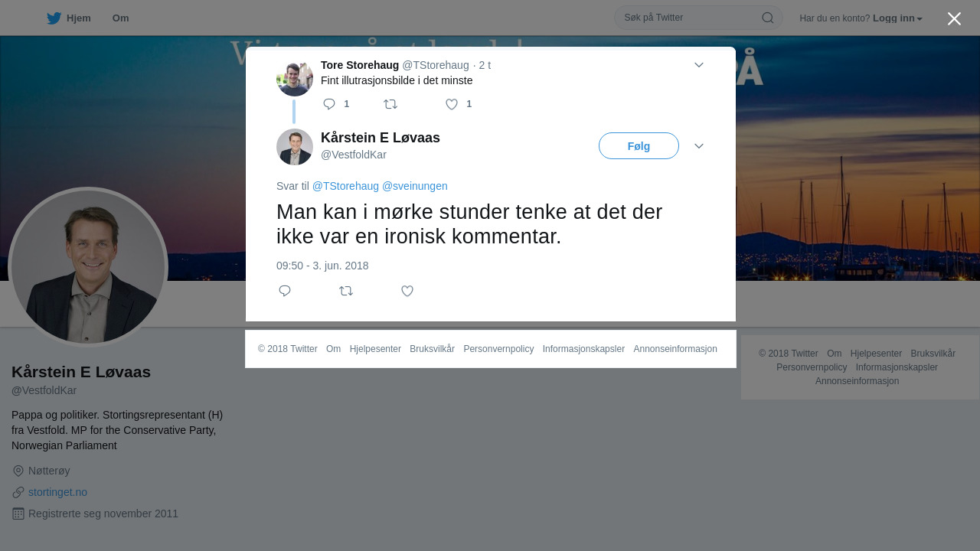This screenshot has width=980, height=551.
Task: Follow Kårstein with the Følg button
Action: point(639,146)
